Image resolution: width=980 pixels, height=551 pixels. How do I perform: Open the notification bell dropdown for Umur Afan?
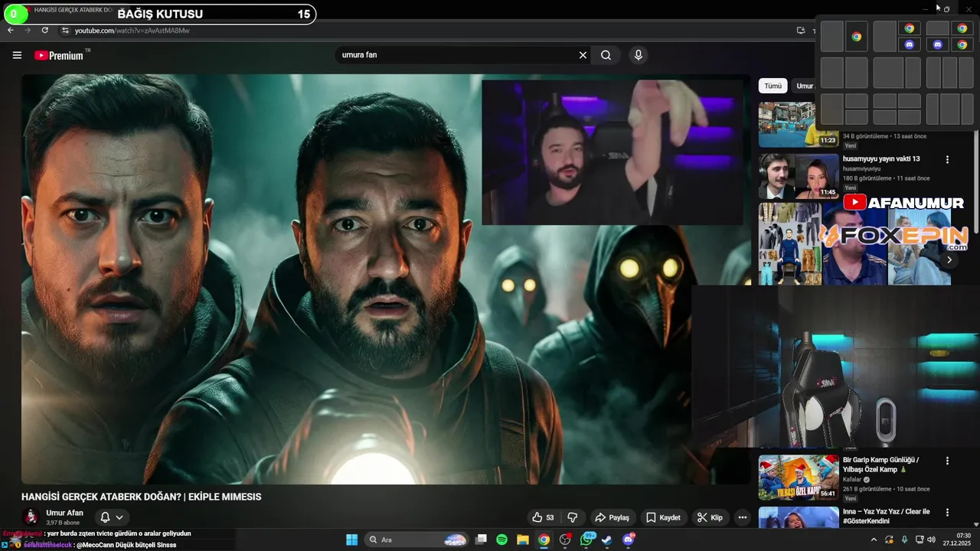click(112, 517)
